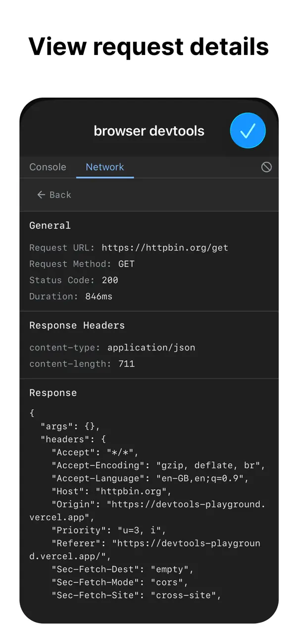
Task: Open the Network tab
Action: pyautogui.click(x=105, y=167)
